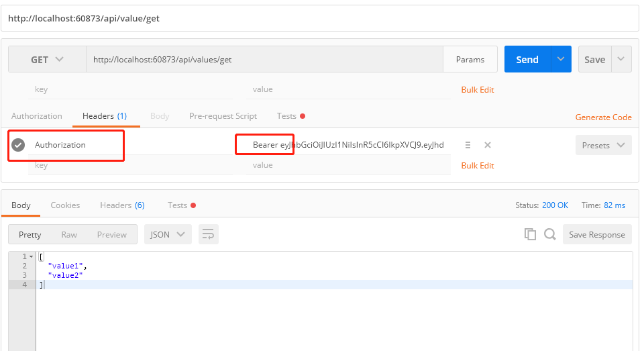Screen dimensions: 644x351
Task: Open the Pre-request Script tab
Action: click(x=223, y=116)
